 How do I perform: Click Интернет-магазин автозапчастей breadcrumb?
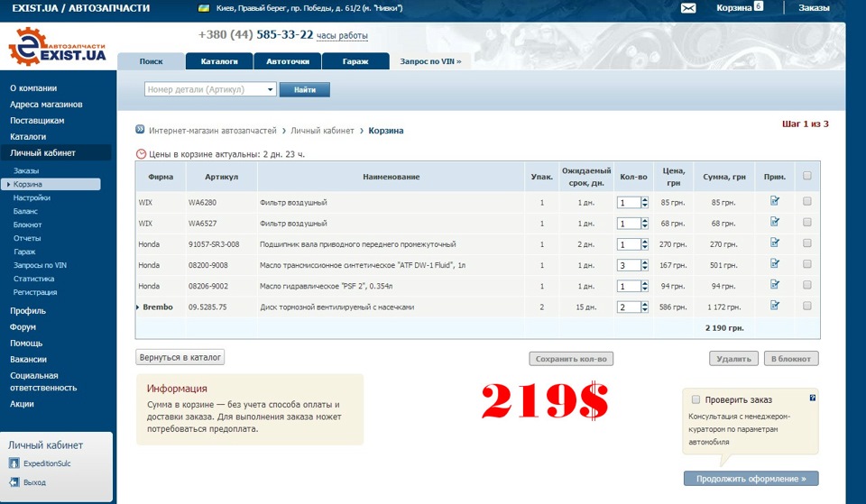click(213, 131)
